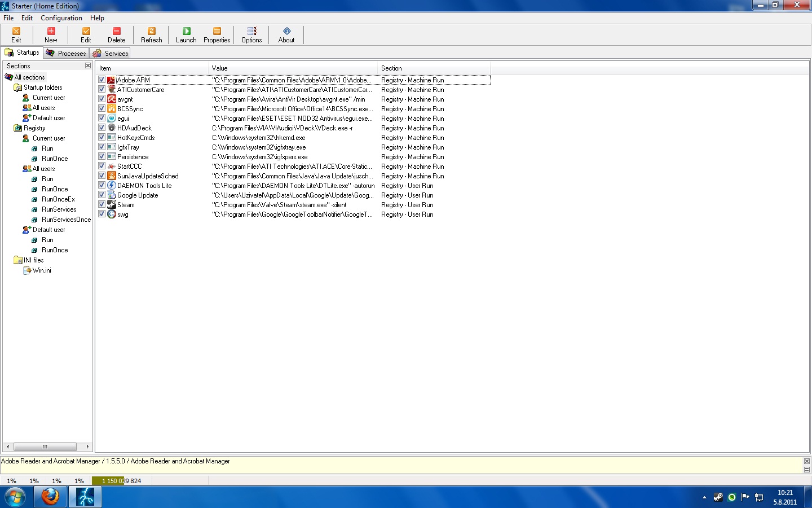Image resolution: width=812 pixels, height=508 pixels.
Task: Select the Startups tab
Action: click(x=23, y=52)
